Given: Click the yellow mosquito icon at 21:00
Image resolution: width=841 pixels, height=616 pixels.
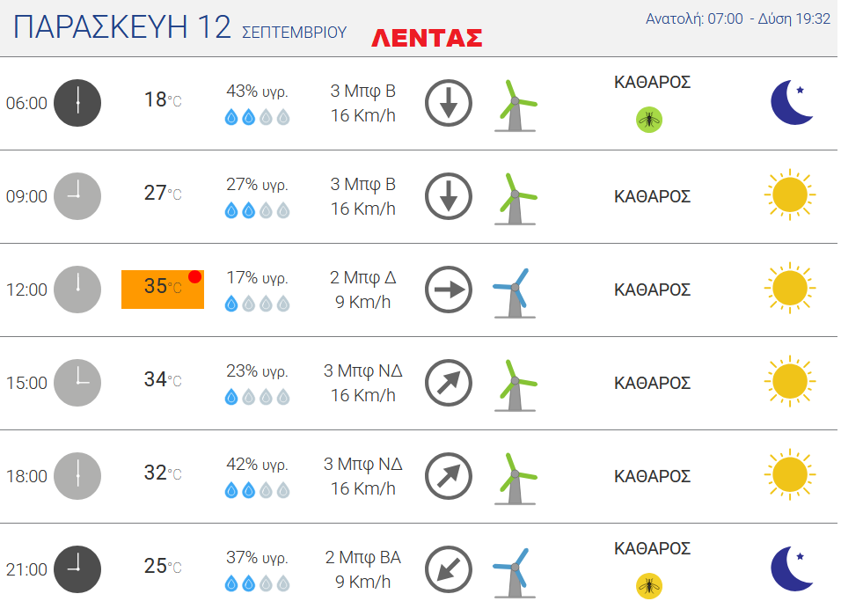Looking at the screenshot, I should pyautogui.click(x=649, y=586).
